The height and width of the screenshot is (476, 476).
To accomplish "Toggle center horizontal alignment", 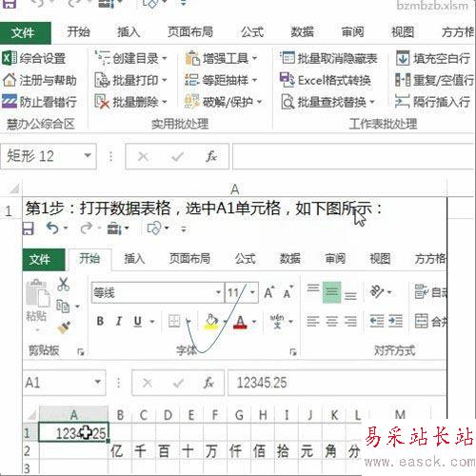I will 332,322.
